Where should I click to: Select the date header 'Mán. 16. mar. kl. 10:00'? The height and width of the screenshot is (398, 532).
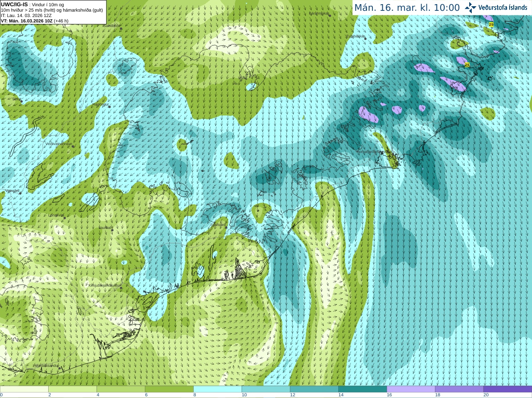(x=407, y=8)
